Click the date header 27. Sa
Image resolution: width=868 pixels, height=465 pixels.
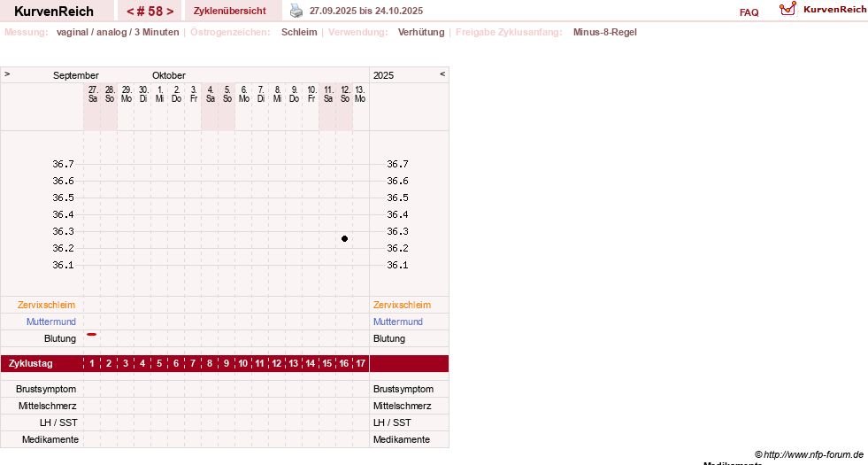(x=92, y=94)
